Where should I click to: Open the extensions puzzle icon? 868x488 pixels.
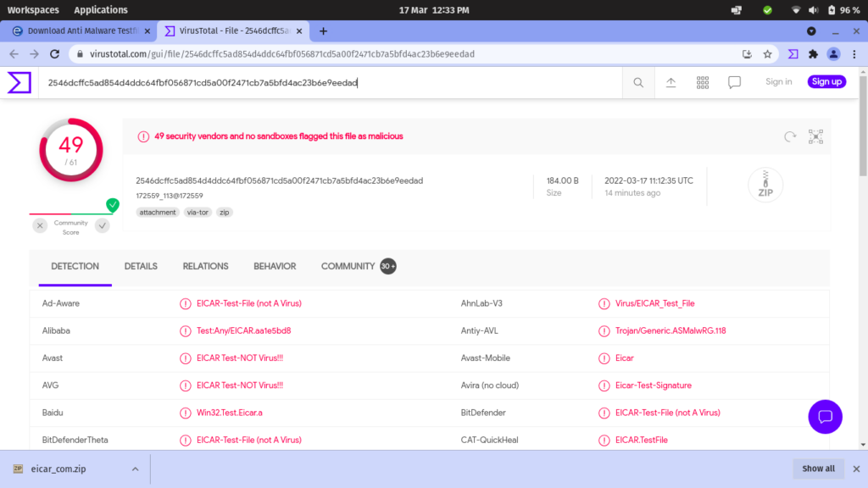(813, 54)
